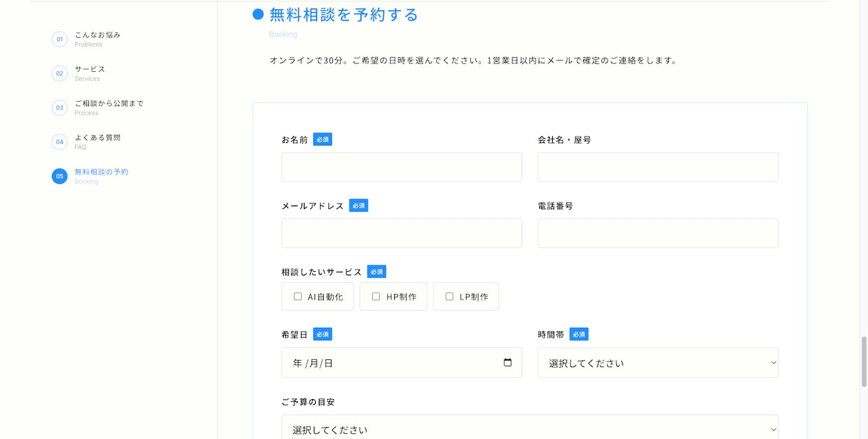The image size is (868, 439).
Task: Click the Booking subtitle under heading
Action: [283, 34]
